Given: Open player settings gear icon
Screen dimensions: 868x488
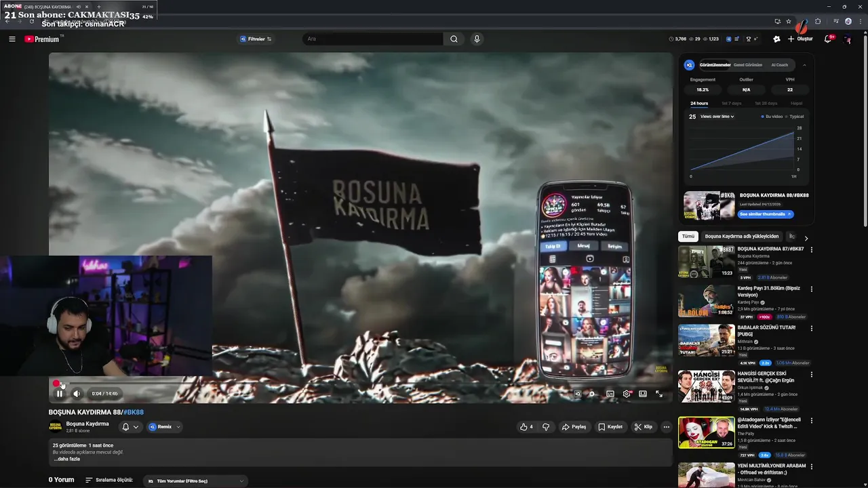Looking at the screenshot, I should [x=627, y=394].
